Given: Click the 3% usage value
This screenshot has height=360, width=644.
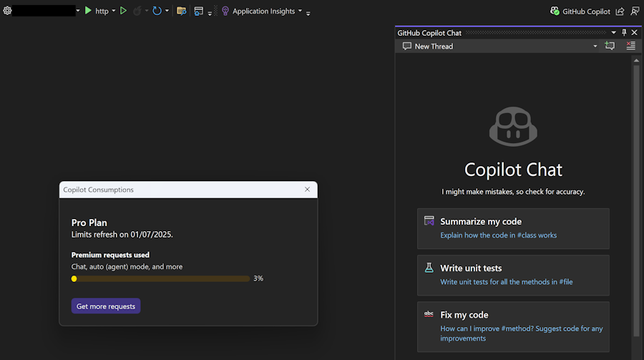Looking at the screenshot, I should (258, 278).
